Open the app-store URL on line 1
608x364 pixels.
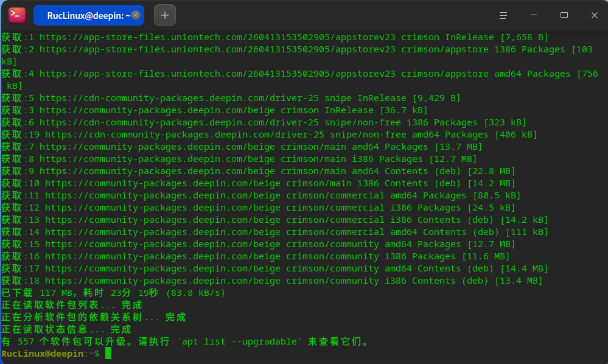pyautogui.click(x=217, y=37)
